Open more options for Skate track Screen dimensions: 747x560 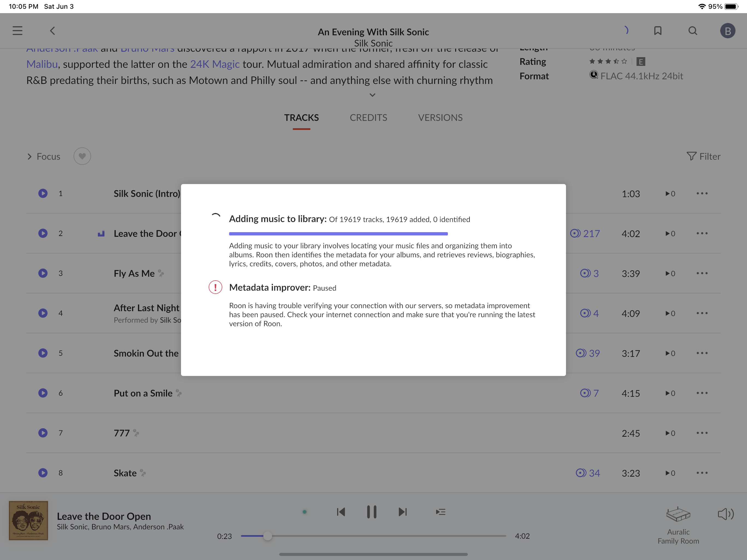(x=702, y=473)
